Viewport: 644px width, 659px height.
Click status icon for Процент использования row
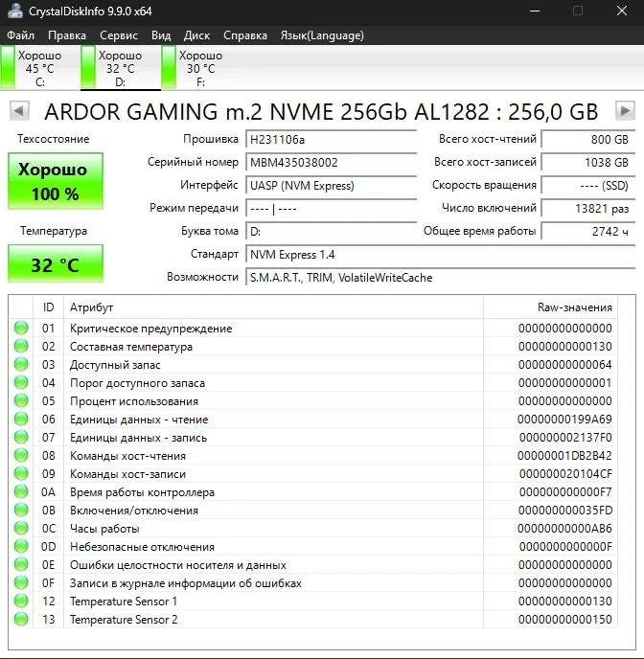coord(21,400)
